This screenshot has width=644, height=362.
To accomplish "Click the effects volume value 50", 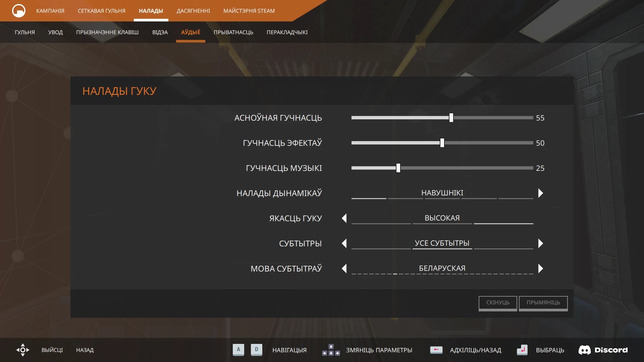I will [540, 143].
